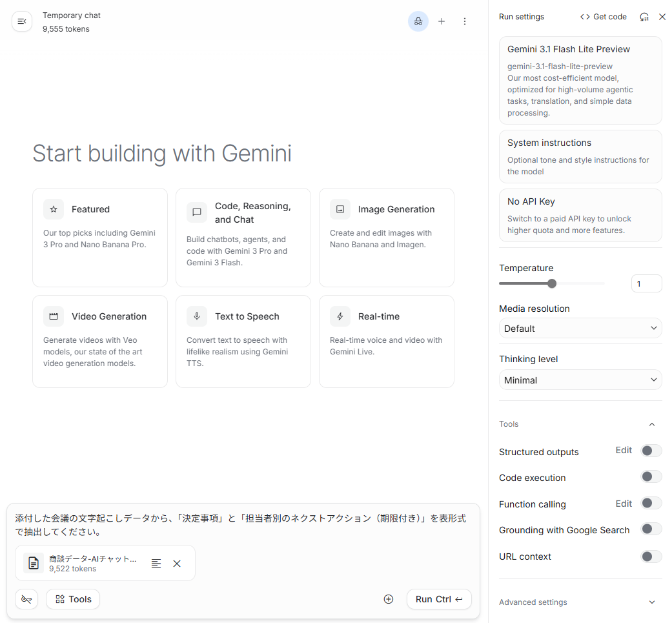Click the reset settings icon in Run settings
The image size is (672, 623).
click(644, 17)
